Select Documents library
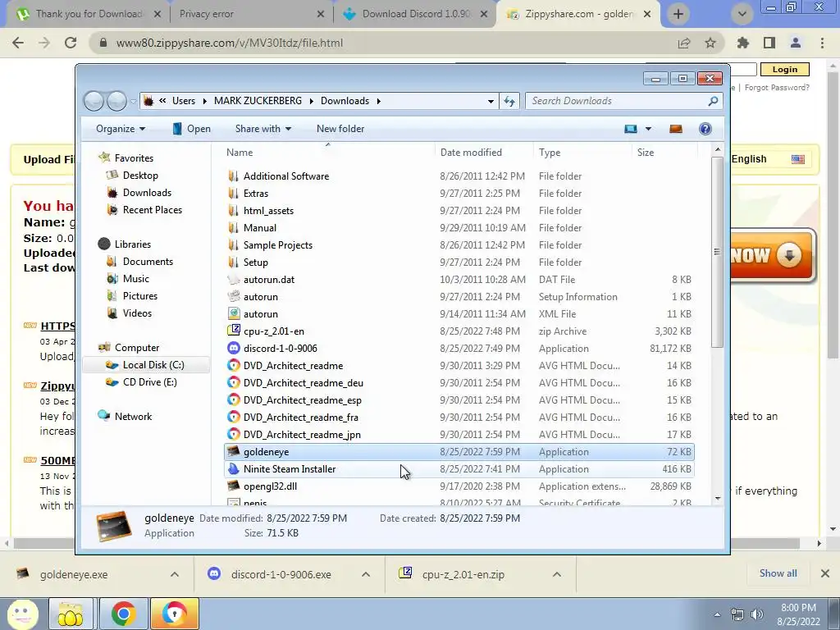840x630 pixels. click(x=148, y=262)
